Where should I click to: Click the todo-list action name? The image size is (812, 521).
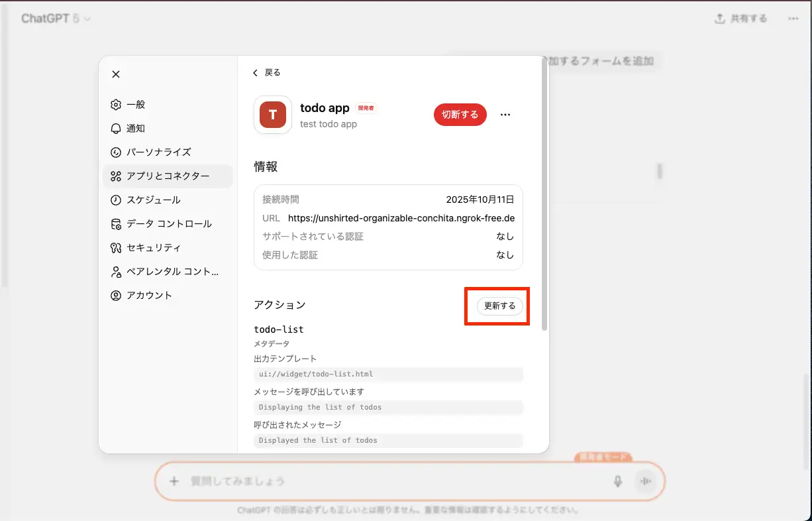click(279, 329)
